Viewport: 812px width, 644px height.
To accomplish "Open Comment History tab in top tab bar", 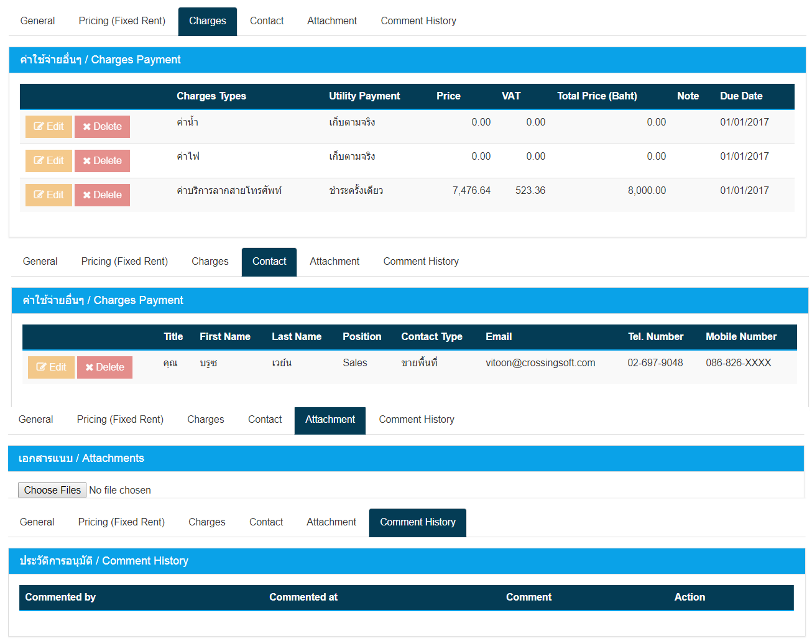I will point(418,21).
